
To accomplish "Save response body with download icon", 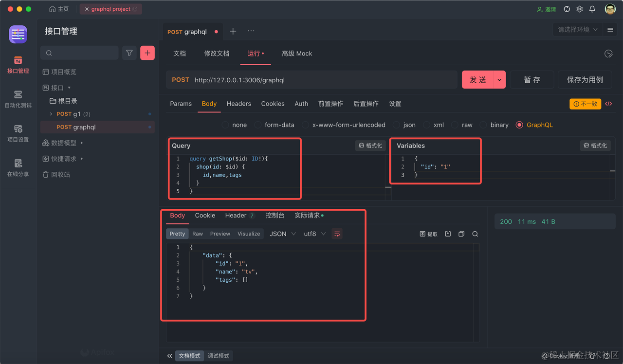I will 448,234.
